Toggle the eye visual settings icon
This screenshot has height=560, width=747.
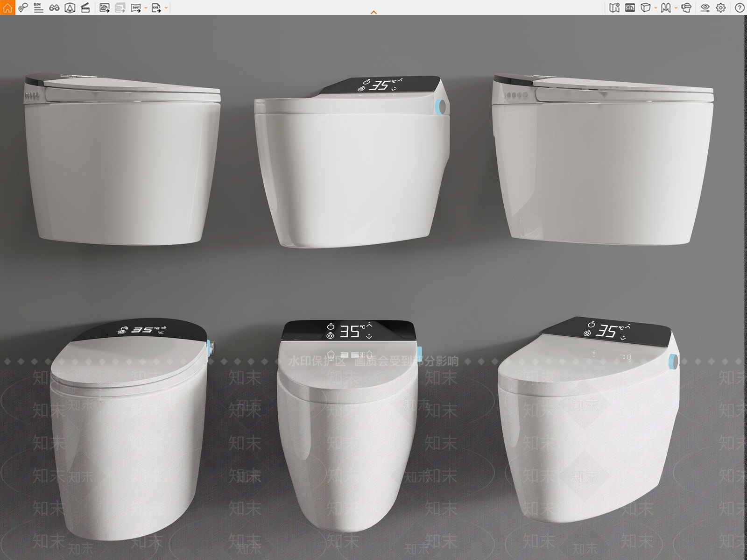click(705, 7)
